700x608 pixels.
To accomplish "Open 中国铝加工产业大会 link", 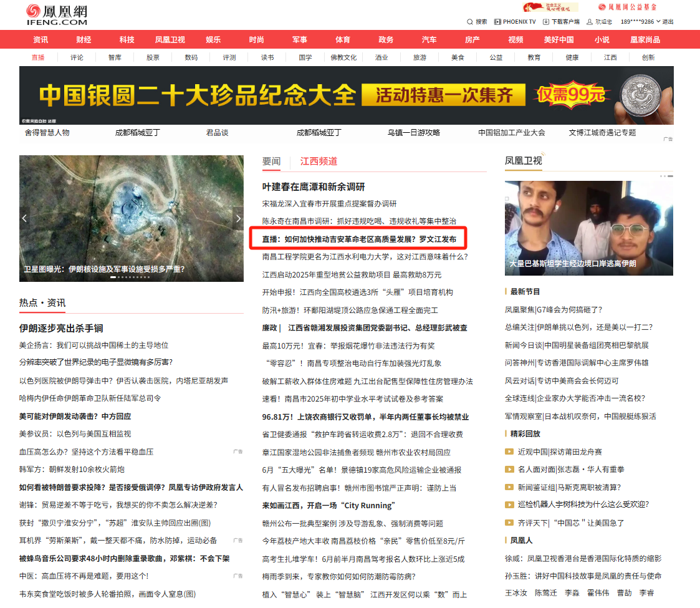I will [512, 133].
